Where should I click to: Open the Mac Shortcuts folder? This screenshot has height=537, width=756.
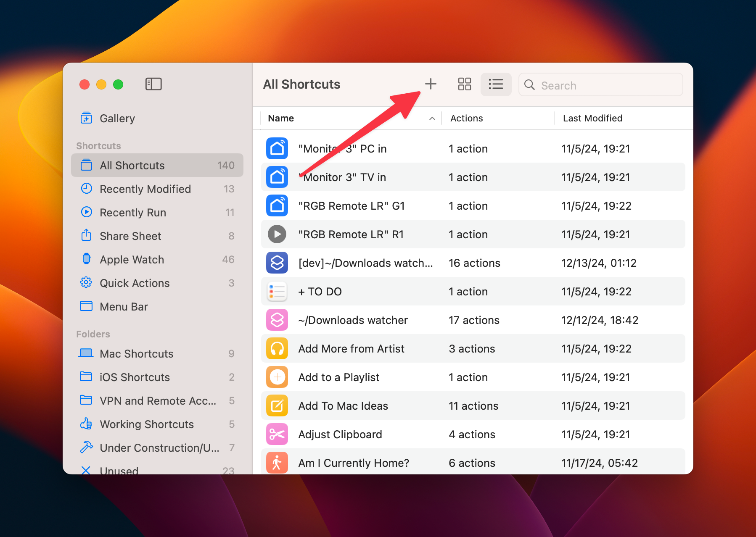pyautogui.click(x=136, y=353)
